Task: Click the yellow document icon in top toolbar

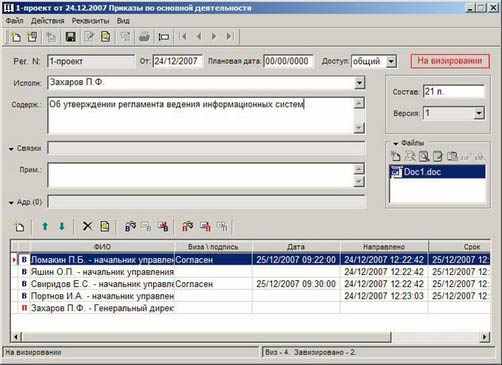Action: [106, 37]
